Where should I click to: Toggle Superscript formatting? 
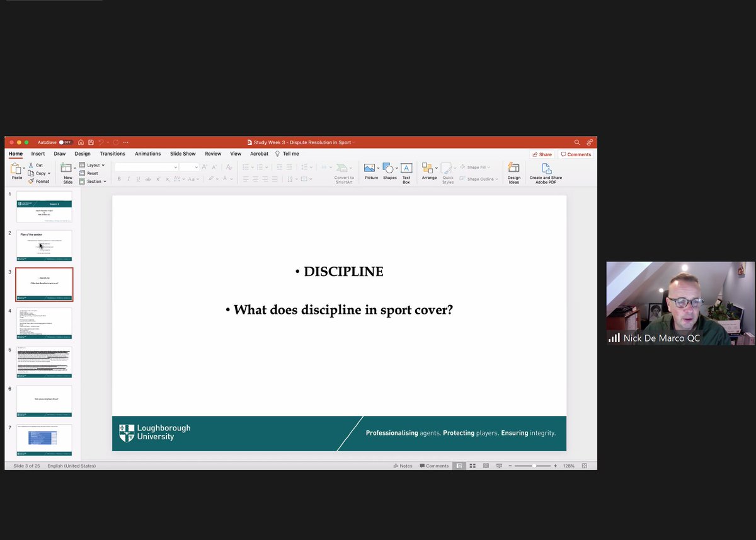point(158,179)
